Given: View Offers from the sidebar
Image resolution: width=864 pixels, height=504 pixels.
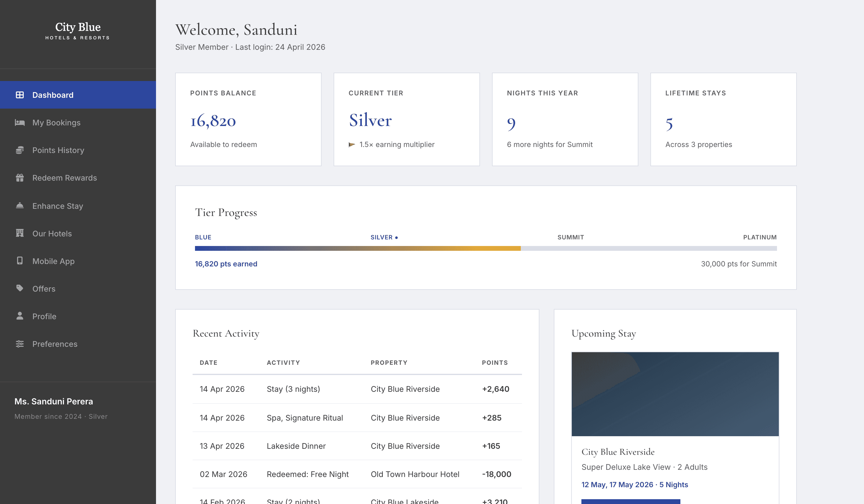Looking at the screenshot, I should [78, 289].
